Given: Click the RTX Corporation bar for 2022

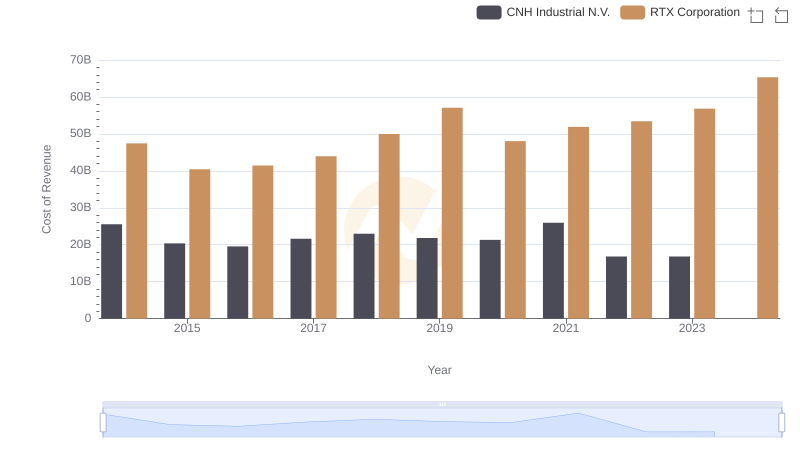Looking at the screenshot, I should (x=641, y=220).
